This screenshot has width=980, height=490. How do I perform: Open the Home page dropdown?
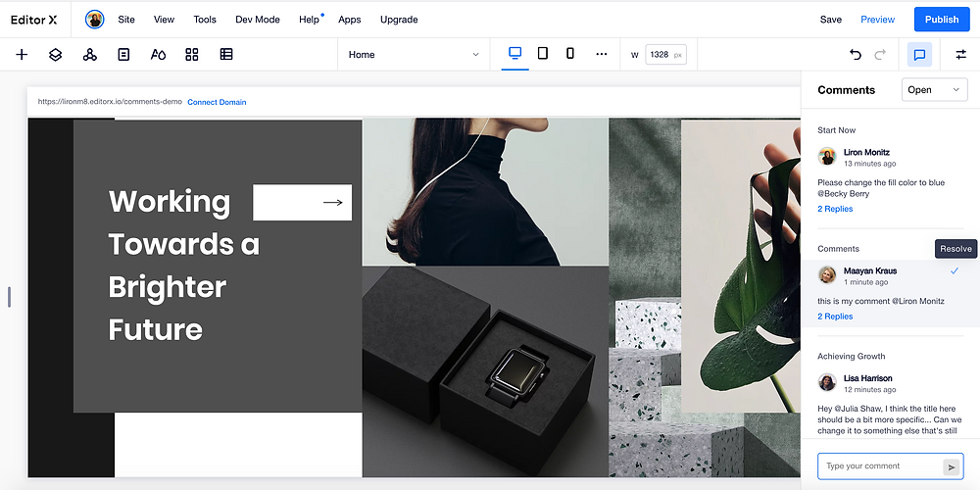pyautogui.click(x=414, y=54)
